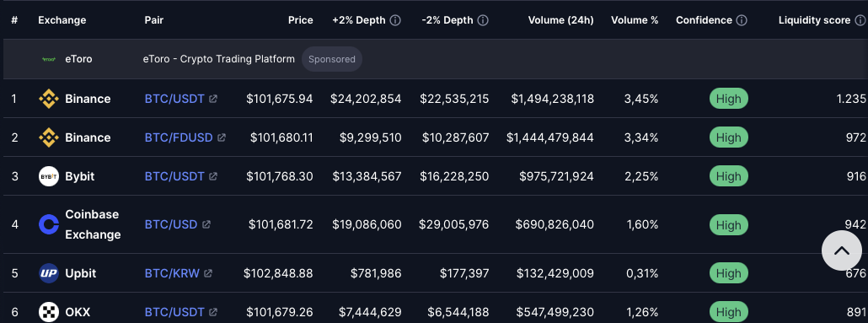
Task: Open the Coinbase BTC/USD pair link
Action: tap(171, 224)
